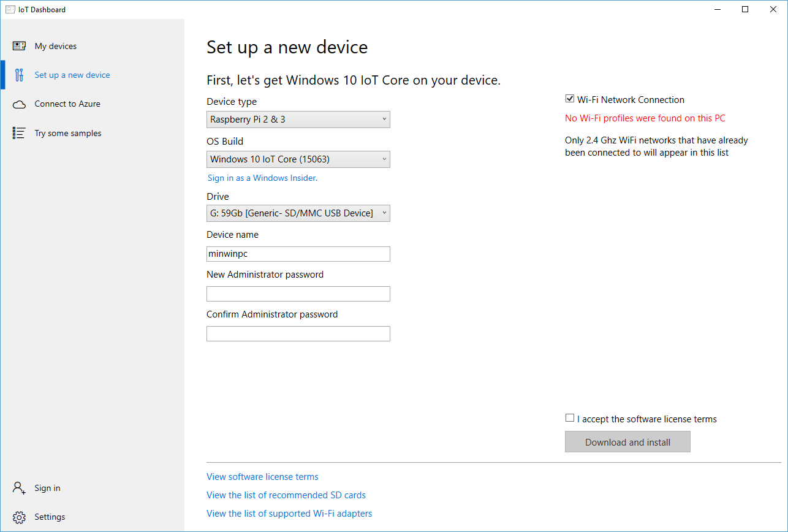The height and width of the screenshot is (532, 788).
Task: Check I accept the software license terms
Action: [570, 418]
